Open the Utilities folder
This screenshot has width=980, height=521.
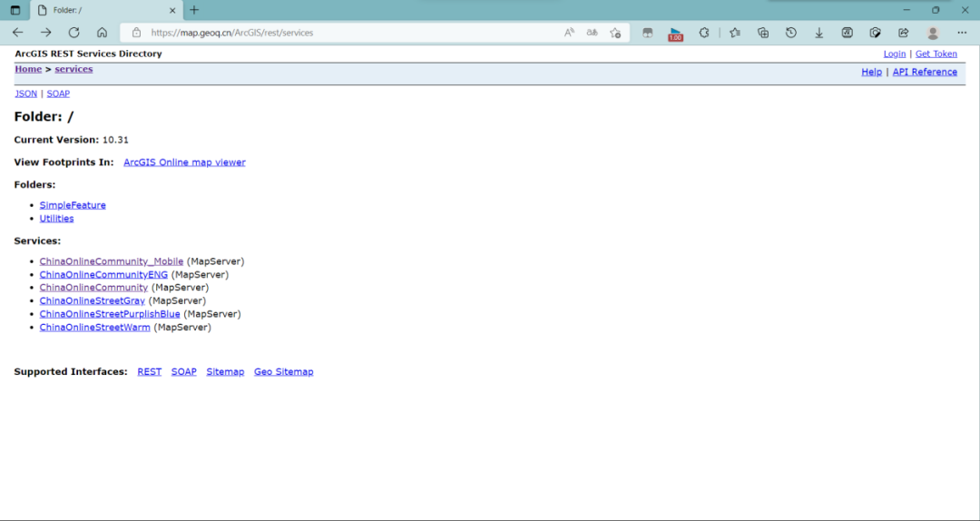pyautogui.click(x=56, y=218)
